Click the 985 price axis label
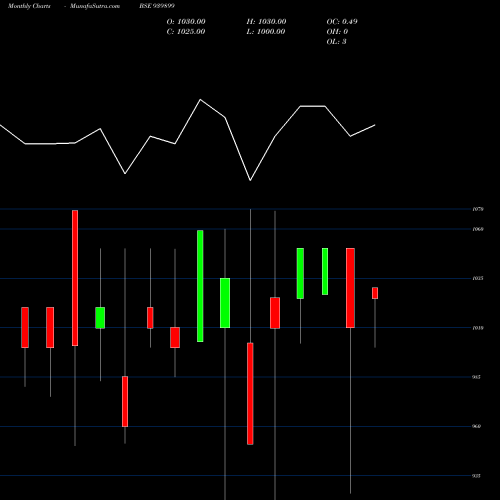Screen dimensions: 500x500 [x=477, y=377]
